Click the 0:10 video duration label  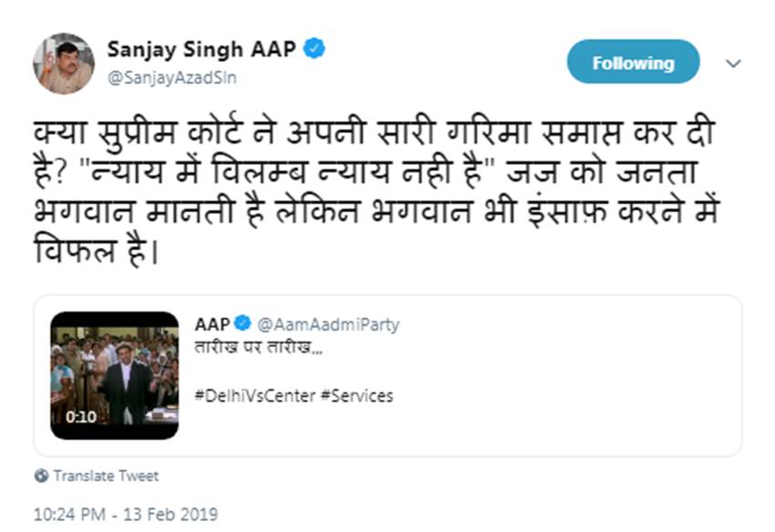80,417
